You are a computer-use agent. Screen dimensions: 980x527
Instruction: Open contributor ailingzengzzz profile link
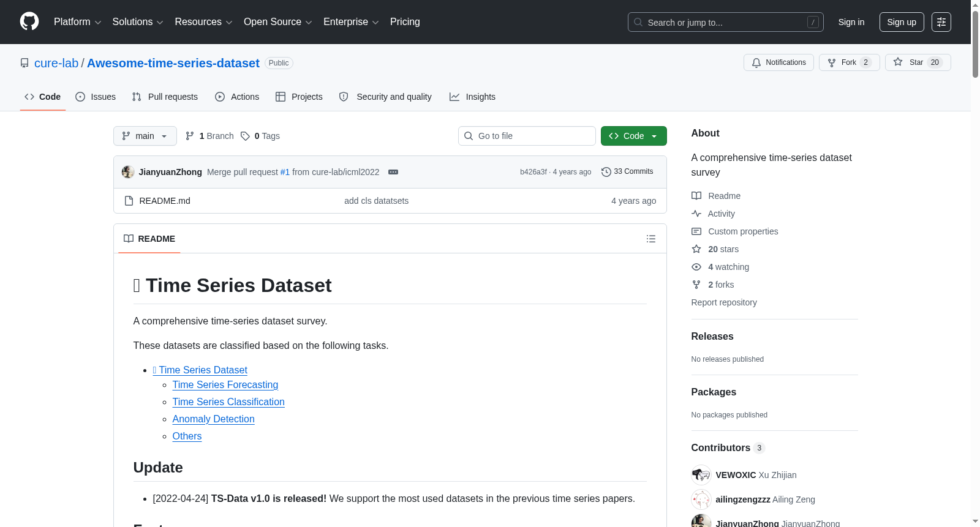[765, 499]
